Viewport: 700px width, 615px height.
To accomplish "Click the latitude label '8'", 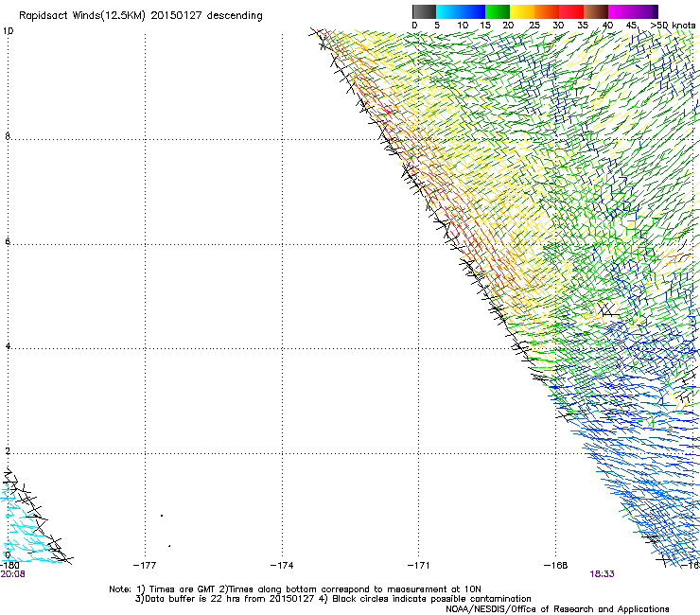I will click(8, 136).
